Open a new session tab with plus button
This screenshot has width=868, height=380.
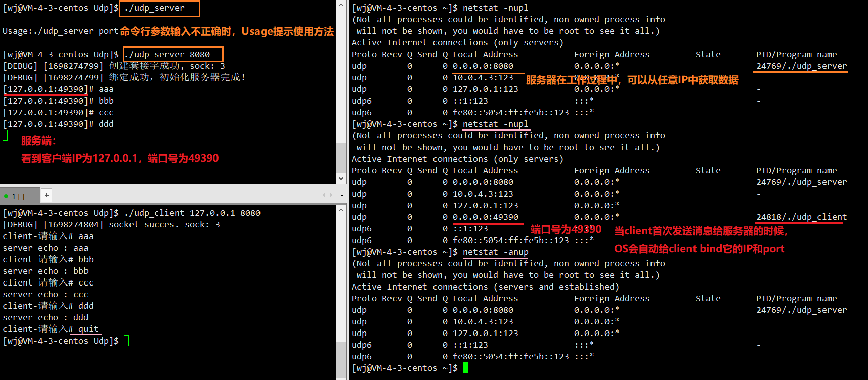[x=46, y=195]
